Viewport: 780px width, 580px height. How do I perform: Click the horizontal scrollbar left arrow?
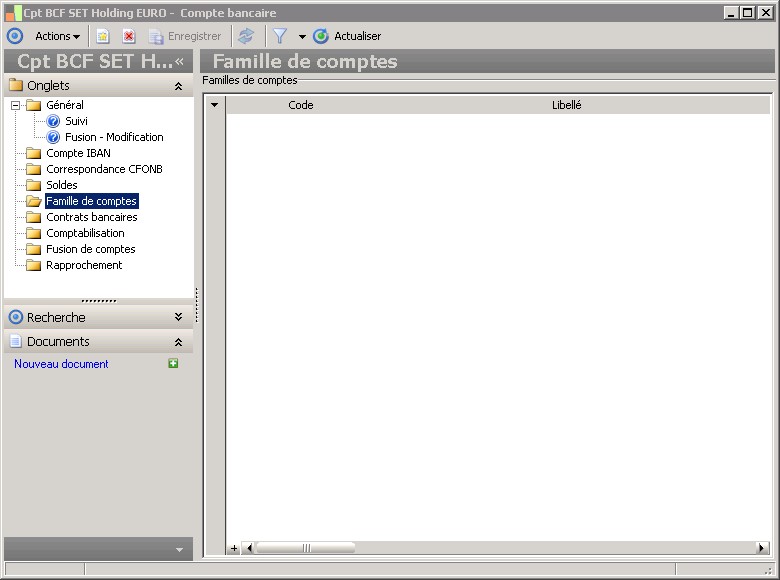249,548
